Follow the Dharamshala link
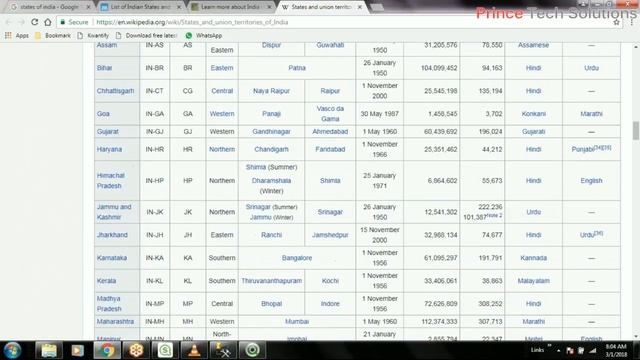The width and height of the screenshot is (640, 360). click(271, 180)
